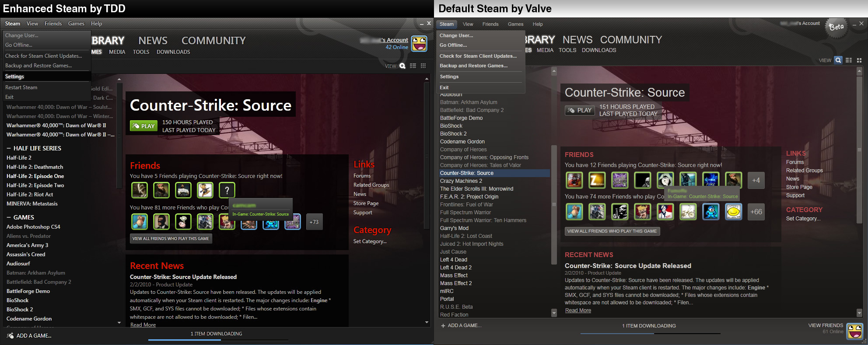The image size is (868, 345).
Task: Open the Friends menu in Enhanced Steam
Action: tap(53, 24)
